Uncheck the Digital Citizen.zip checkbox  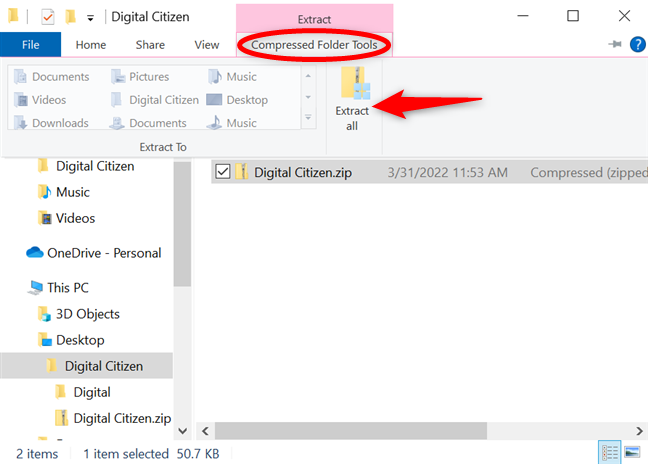[x=223, y=171]
